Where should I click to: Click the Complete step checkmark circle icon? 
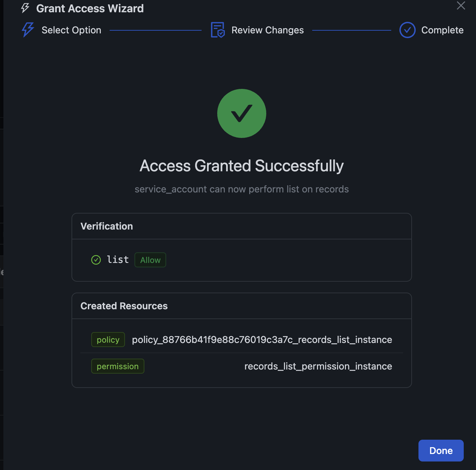click(407, 30)
